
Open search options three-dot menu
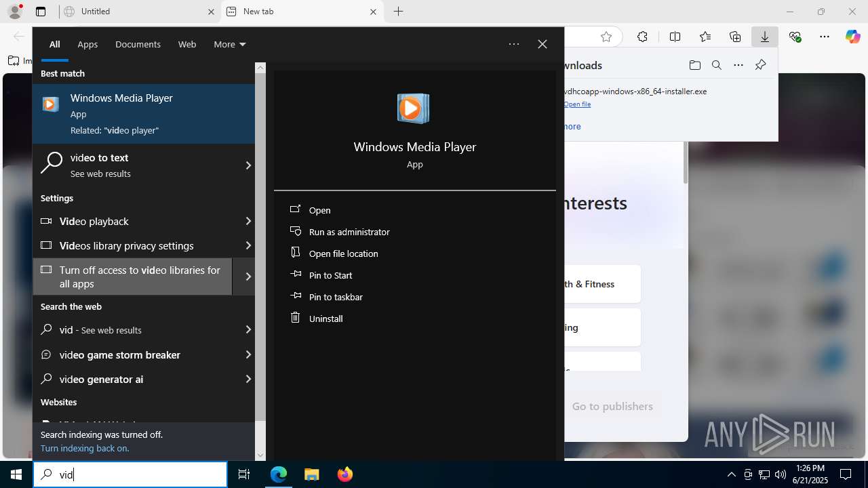point(514,44)
